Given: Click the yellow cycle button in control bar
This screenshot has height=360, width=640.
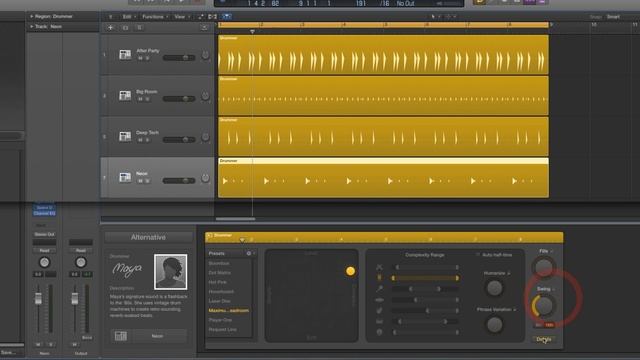Looking at the screenshot, I should 479,2.
